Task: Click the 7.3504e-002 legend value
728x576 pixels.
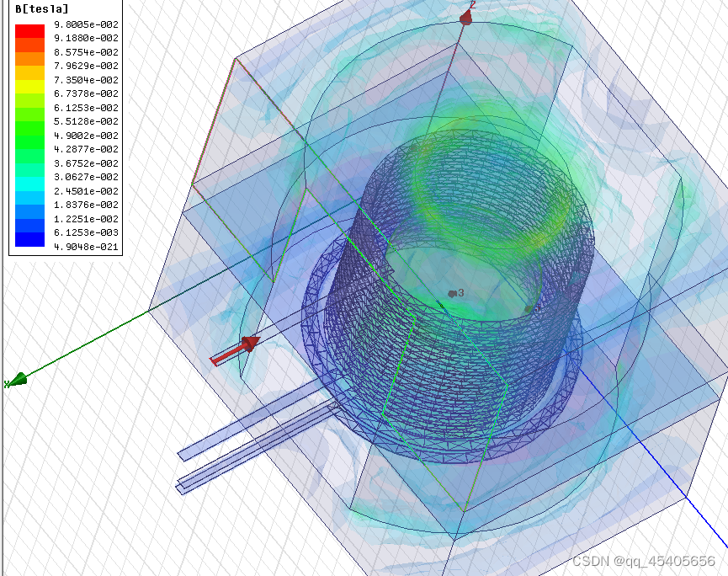Action: click(86, 80)
